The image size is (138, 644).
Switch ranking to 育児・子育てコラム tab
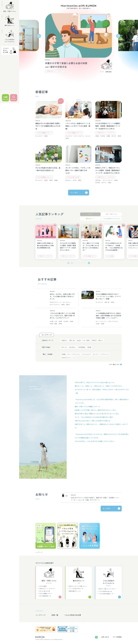pyautogui.click(x=111, y=214)
